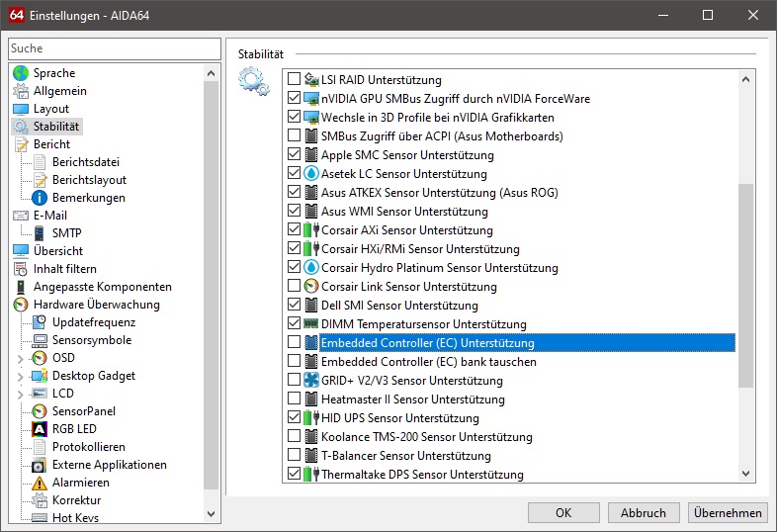Click the warning triangle icon beside Alarmieren

40,483
